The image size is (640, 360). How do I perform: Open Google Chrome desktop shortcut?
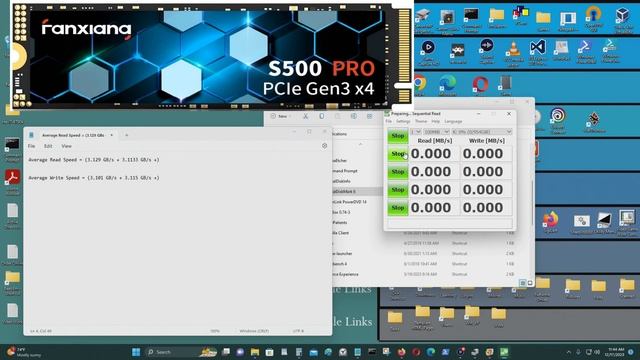[x=419, y=84]
